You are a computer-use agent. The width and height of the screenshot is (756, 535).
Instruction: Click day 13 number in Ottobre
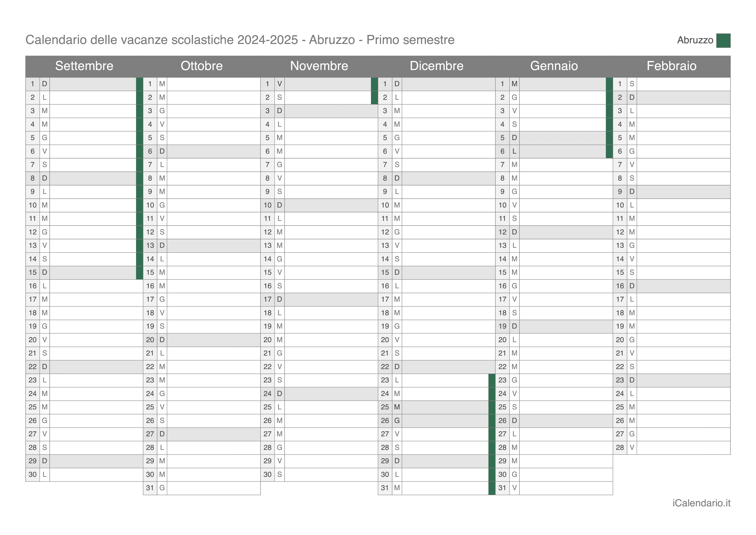[x=150, y=245]
